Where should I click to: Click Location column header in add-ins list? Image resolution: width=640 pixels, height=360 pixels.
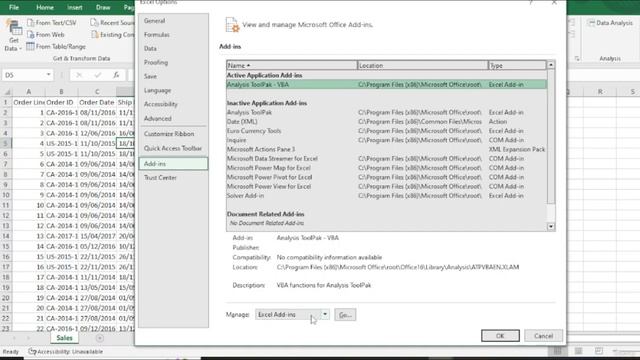[x=422, y=65]
